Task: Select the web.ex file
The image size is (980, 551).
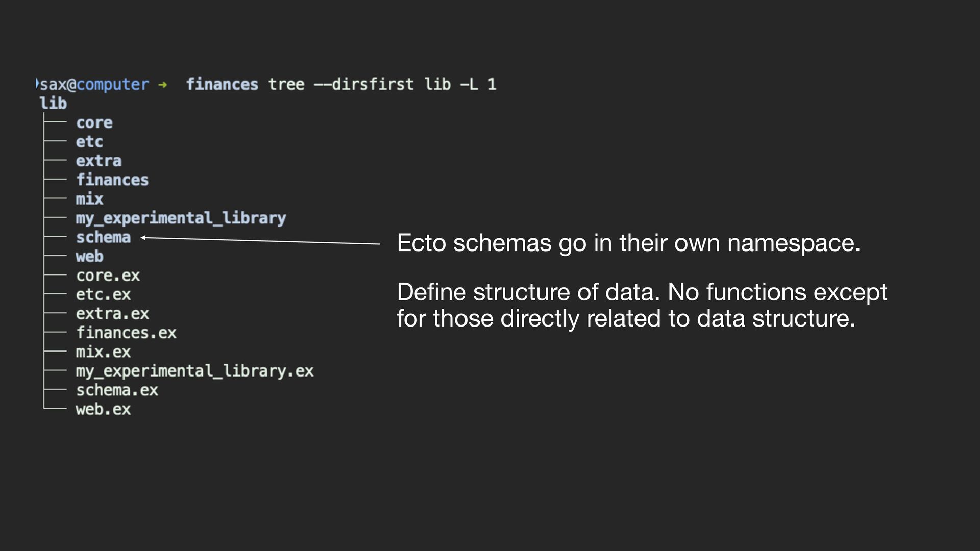Action: (x=104, y=409)
